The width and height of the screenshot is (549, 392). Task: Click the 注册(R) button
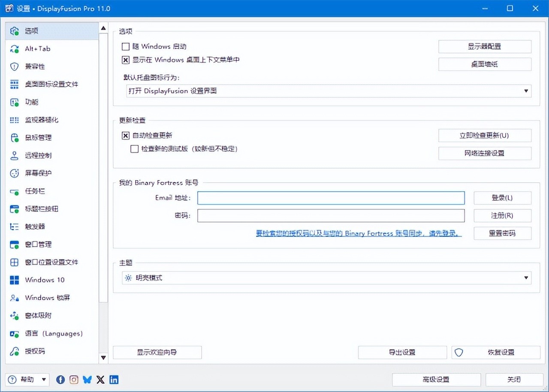click(x=503, y=216)
